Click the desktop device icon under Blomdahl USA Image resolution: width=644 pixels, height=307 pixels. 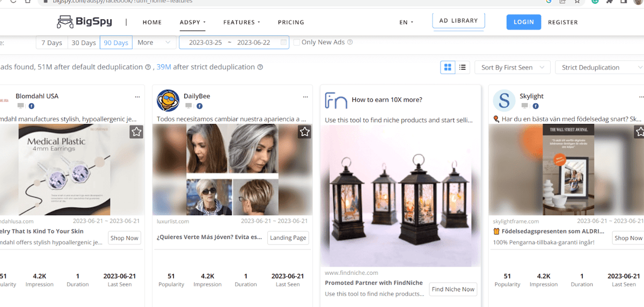click(20, 106)
